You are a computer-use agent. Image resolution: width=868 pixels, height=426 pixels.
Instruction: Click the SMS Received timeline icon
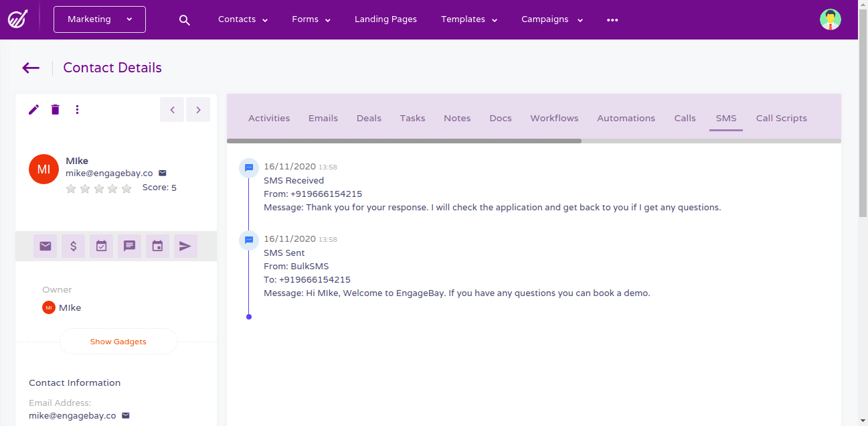pyautogui.click(x=249, y=167)
